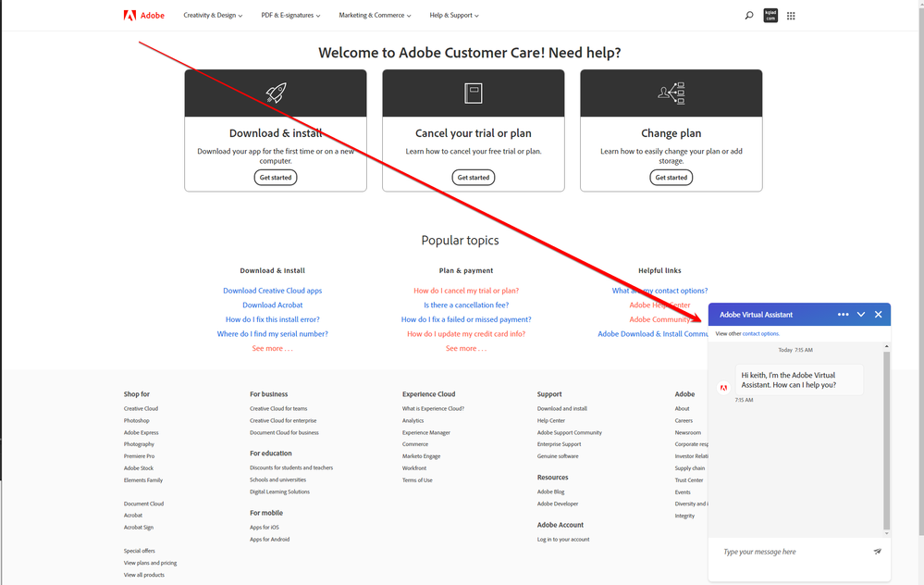924x585 pixels.
Task: Open Adobe Stock footer link
Action: [139, 468]
